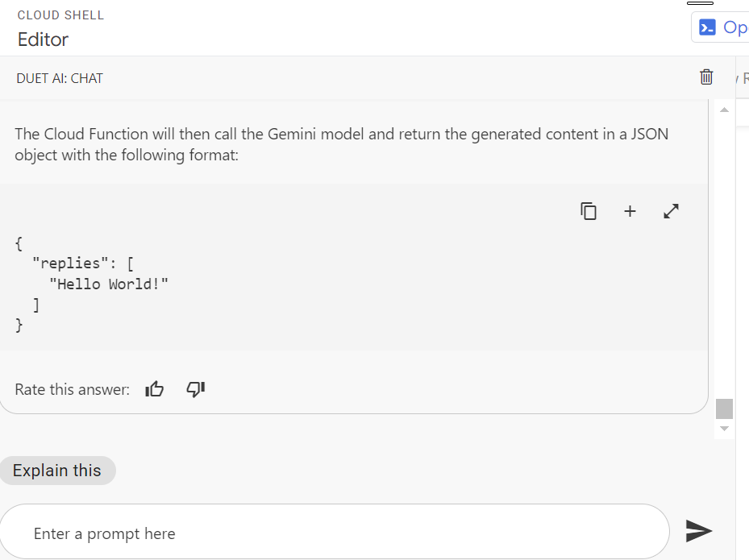Rate the answer with thumbs down
Viewport: 749px width, 560px height.
coord(196,390)
